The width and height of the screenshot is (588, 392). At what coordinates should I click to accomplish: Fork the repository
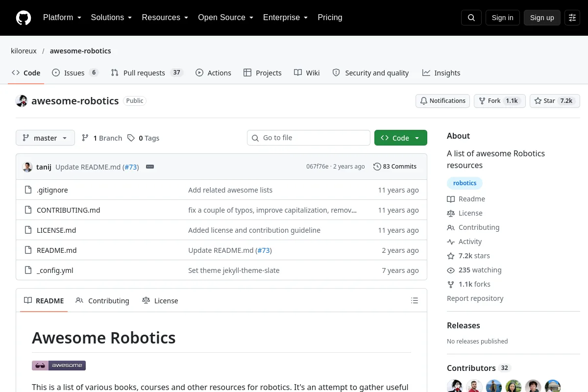499,101
